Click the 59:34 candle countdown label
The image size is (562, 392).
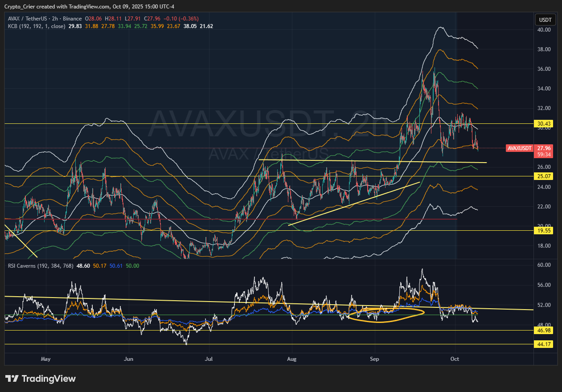[x=544, y=154]
